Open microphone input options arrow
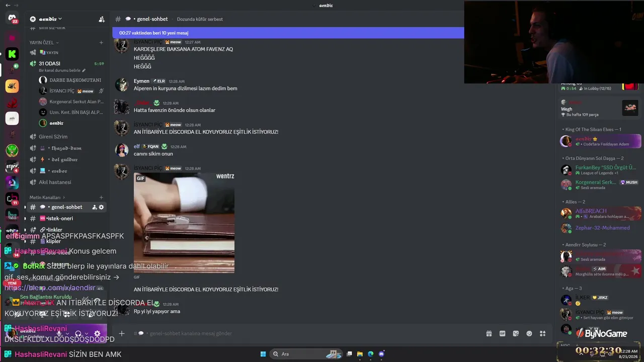The image size is (644, 362). click(x=68, y=333)
